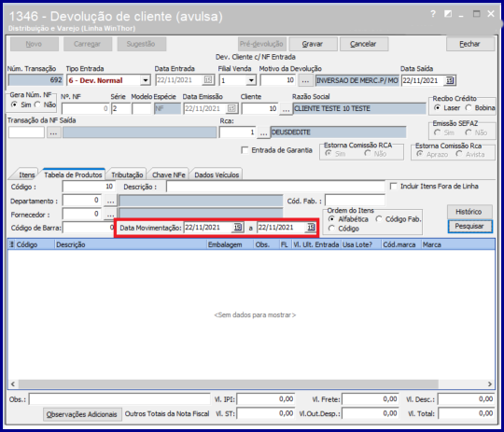This screenshot has width=504, height=432.
Task: Click the Novo button
Action: [x=35, y=44]
